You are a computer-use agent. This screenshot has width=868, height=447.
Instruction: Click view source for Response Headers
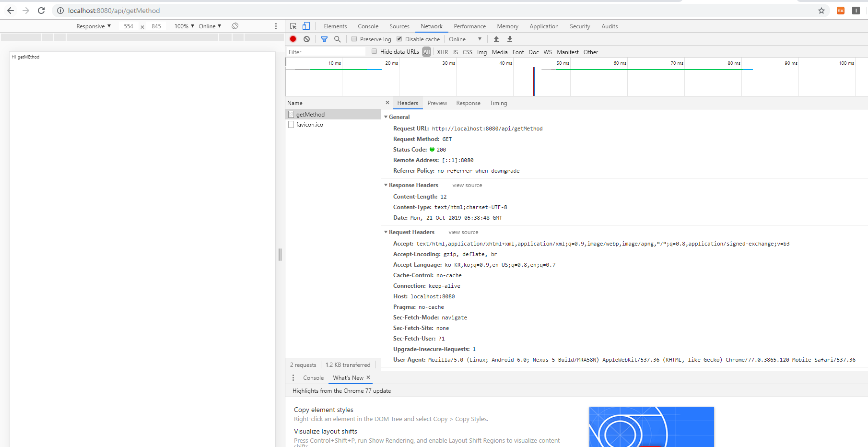(x=467, y=185)
